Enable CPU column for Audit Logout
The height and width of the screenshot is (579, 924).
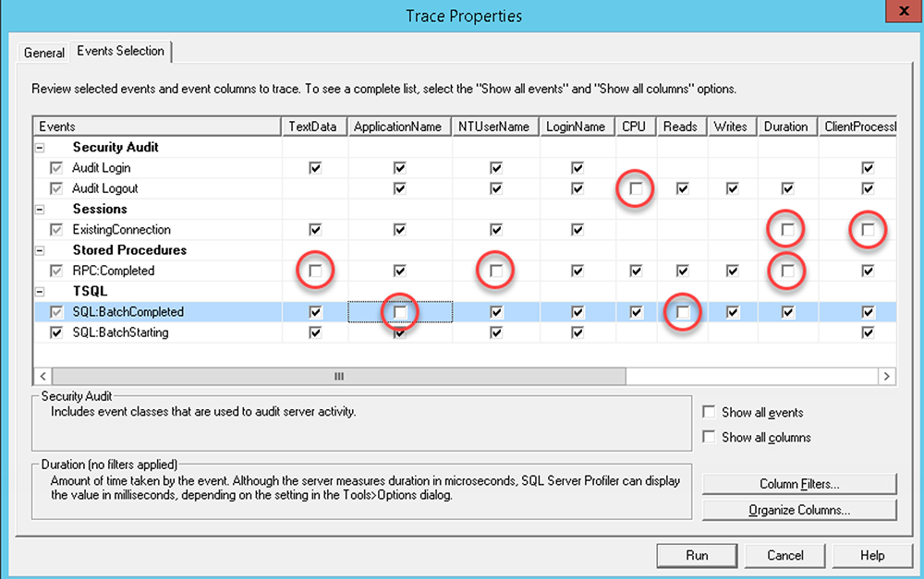635,188
